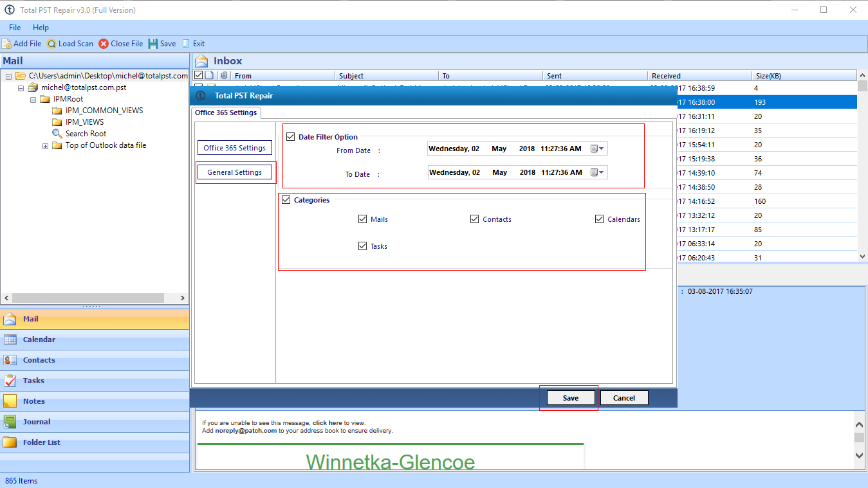Sort by the Size(KB) column header
Viewport: 868px width, 488px height.
point(804,76)
